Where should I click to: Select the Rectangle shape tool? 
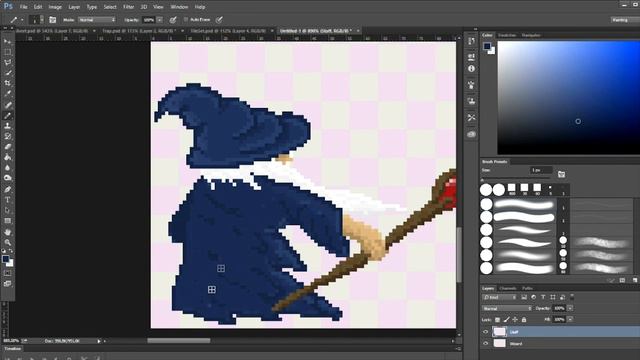[x=7, y=221]
